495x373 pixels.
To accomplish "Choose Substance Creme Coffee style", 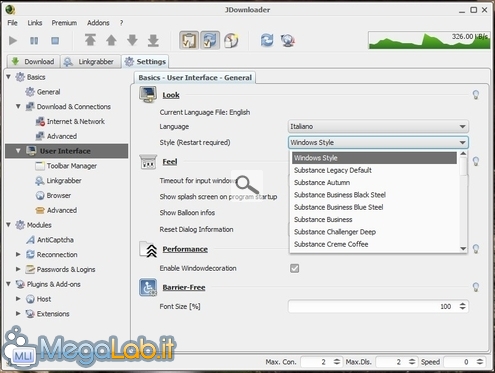I will tap(374, 244).
